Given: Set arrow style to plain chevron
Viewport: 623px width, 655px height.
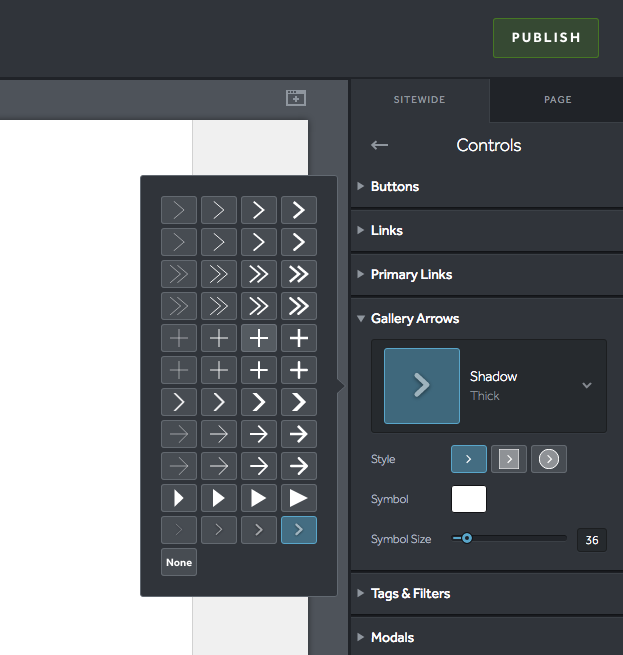Looking at the screenshot, I should pos(468,459).
